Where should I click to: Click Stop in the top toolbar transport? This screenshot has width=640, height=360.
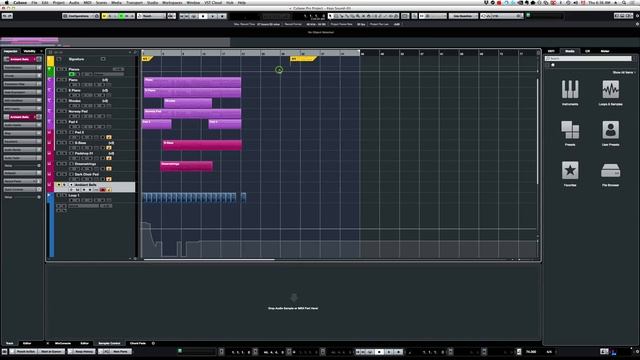pos(203,16)
